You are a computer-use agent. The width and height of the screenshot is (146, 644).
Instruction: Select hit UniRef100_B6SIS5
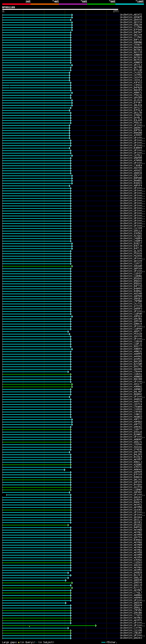131,53
